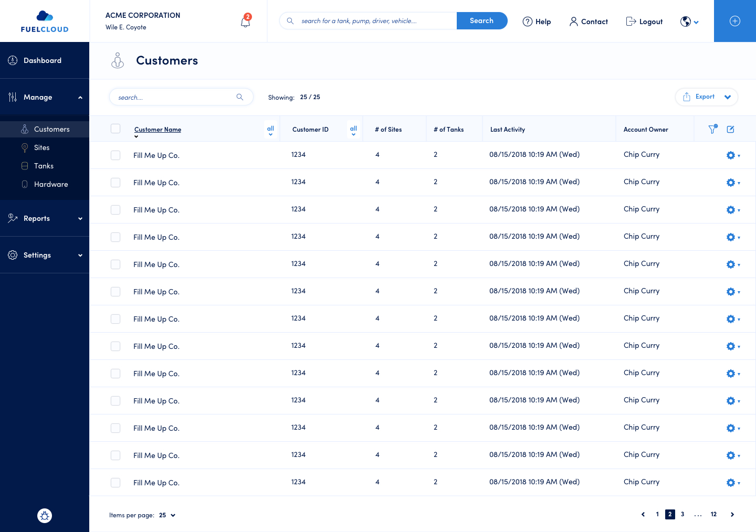Click the blue Search button
This screenshot has width=756, height=532.
click(481, 21)
